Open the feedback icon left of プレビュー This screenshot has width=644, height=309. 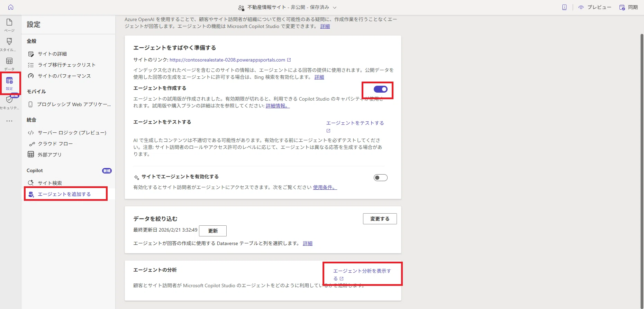coord(564,7)
